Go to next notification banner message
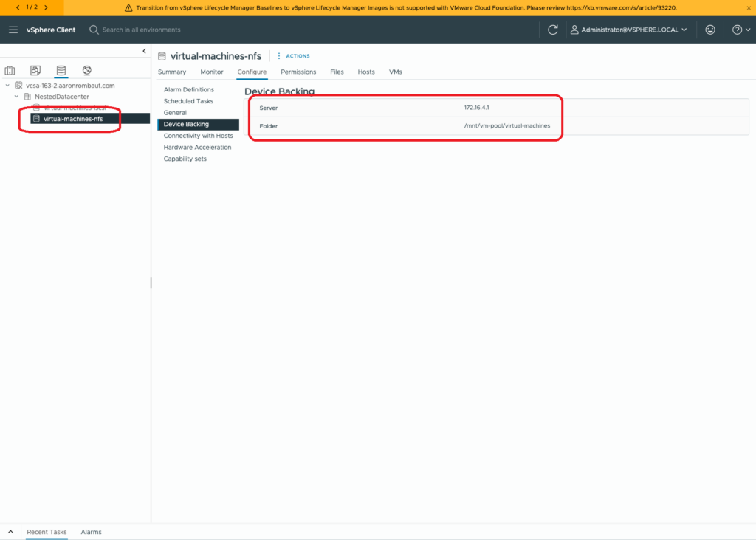 pyautogui.click(x=46, y=7)
